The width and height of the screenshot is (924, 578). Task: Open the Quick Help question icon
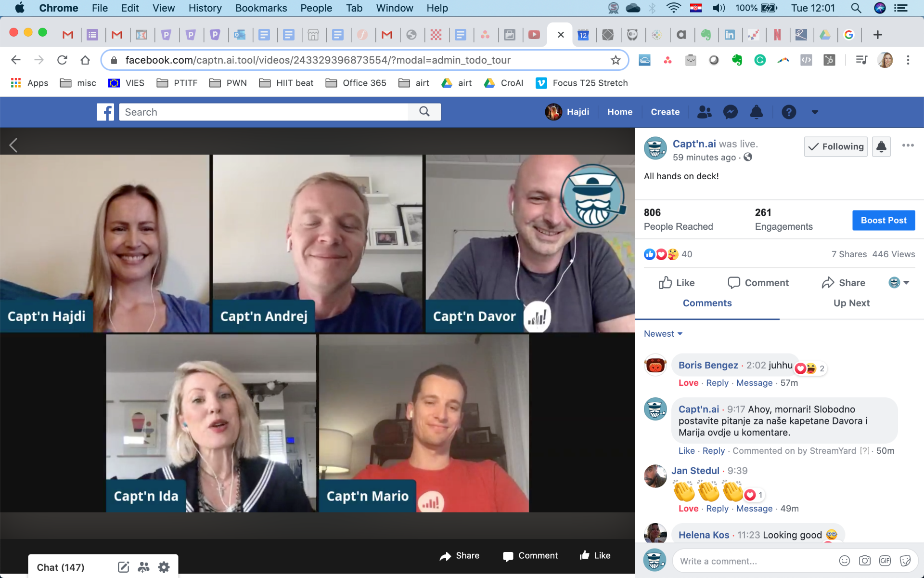coord(788,112)
